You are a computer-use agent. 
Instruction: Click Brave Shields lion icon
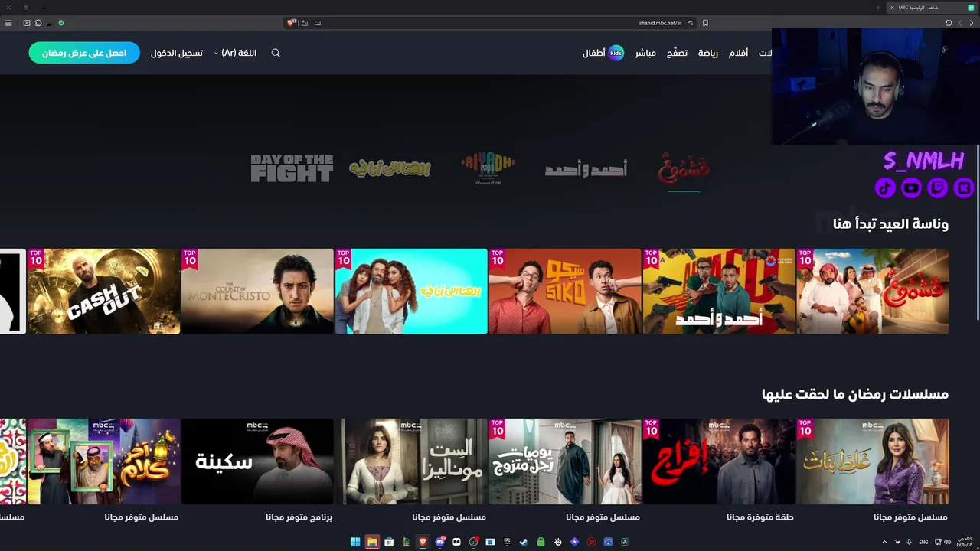click(291, 23)
